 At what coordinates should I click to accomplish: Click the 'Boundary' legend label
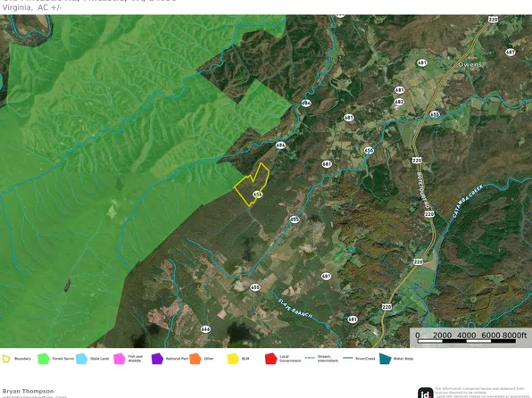pyautogui.click(x=22, y=359)
